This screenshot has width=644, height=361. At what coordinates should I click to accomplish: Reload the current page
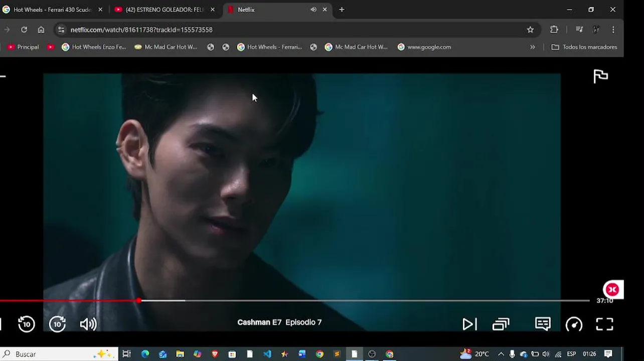click(24, 30)
